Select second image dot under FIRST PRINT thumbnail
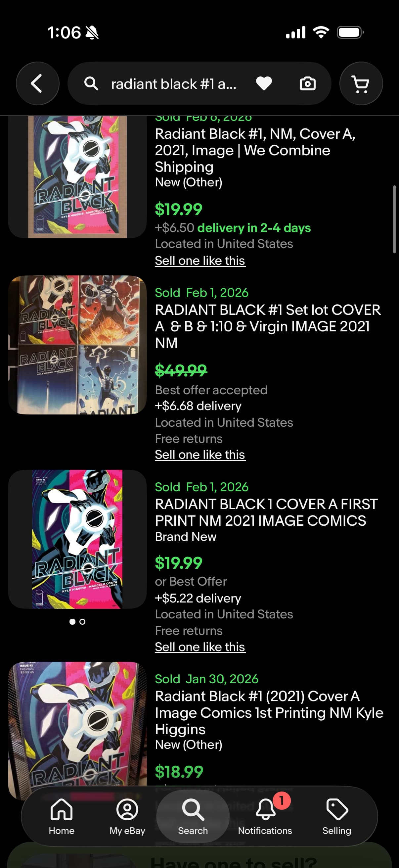Viewport: 399px width, 868px height. tap(82, 622)
